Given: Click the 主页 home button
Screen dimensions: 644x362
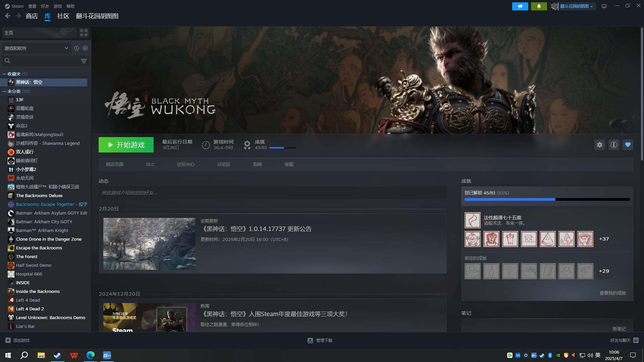Looking at the screenshot, I should click(x=39, y=33).
